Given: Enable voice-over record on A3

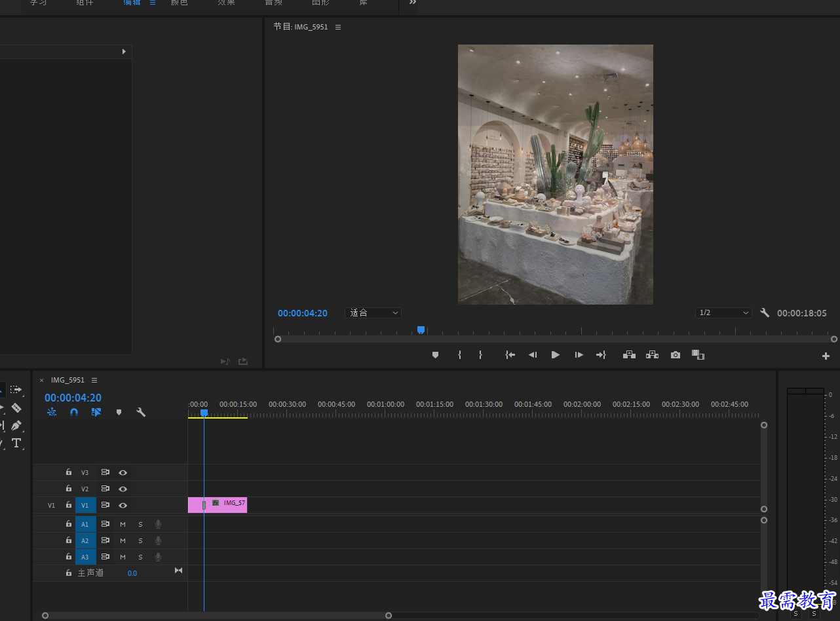Looking at the screenshot, I should pos(158,557).
